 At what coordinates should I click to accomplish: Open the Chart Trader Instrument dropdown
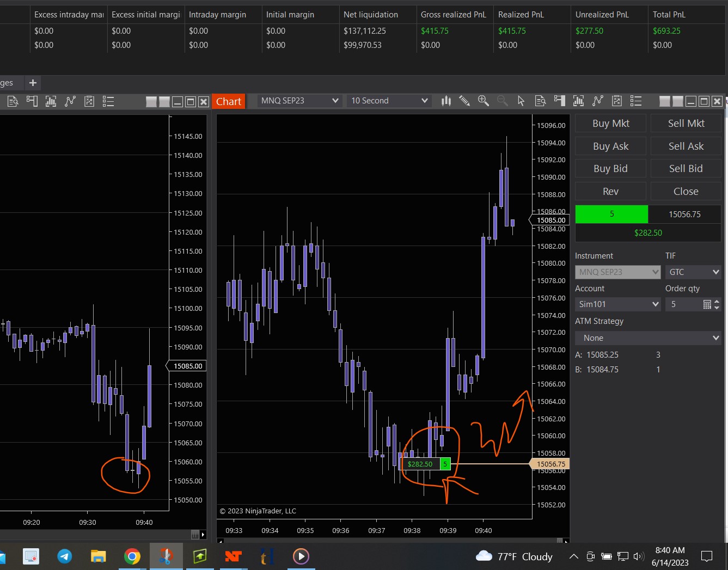click(x=617, y=272)
